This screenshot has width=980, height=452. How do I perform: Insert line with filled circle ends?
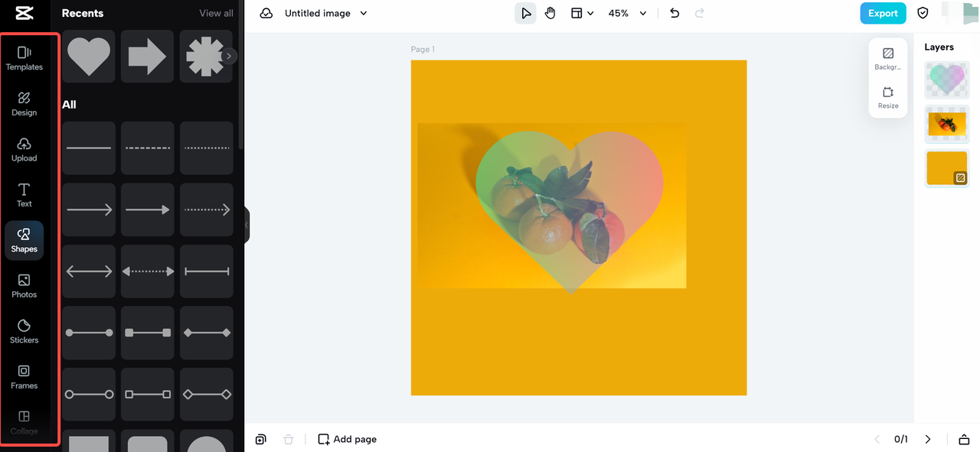[x=89, y=333]
